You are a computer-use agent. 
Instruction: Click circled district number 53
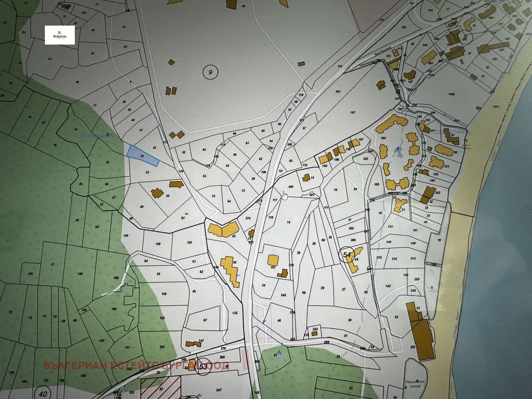tap(203, 367)
